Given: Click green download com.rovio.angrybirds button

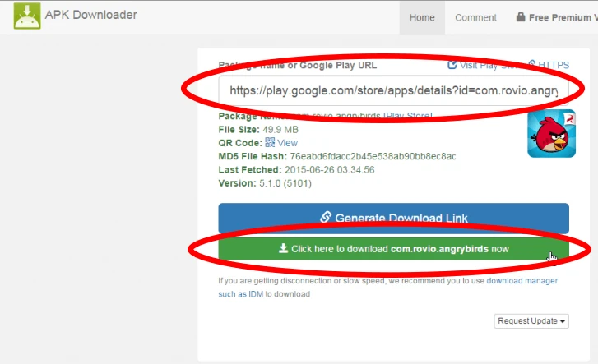Looking at the screenshot, I should 393,249.
